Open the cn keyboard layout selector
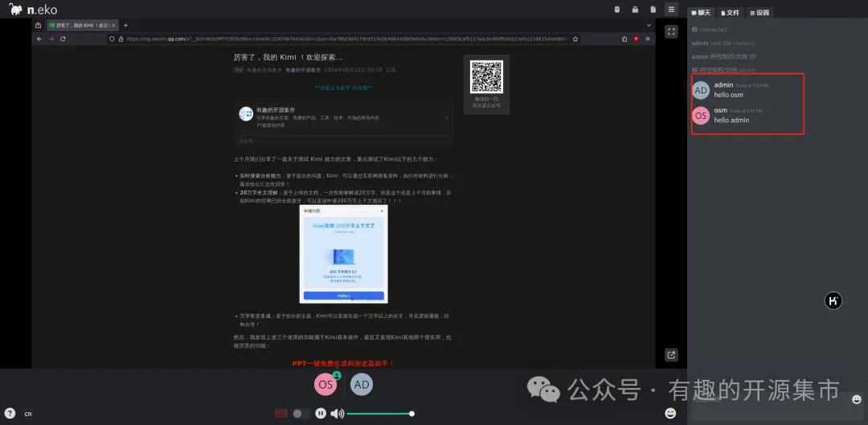The image size is (868, 425). point(28,414)
